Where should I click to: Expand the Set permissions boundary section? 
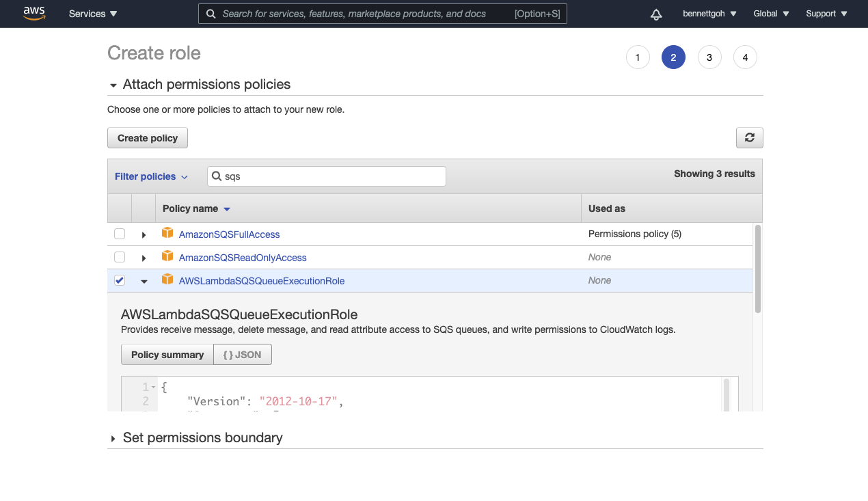[x=113, y=437]
